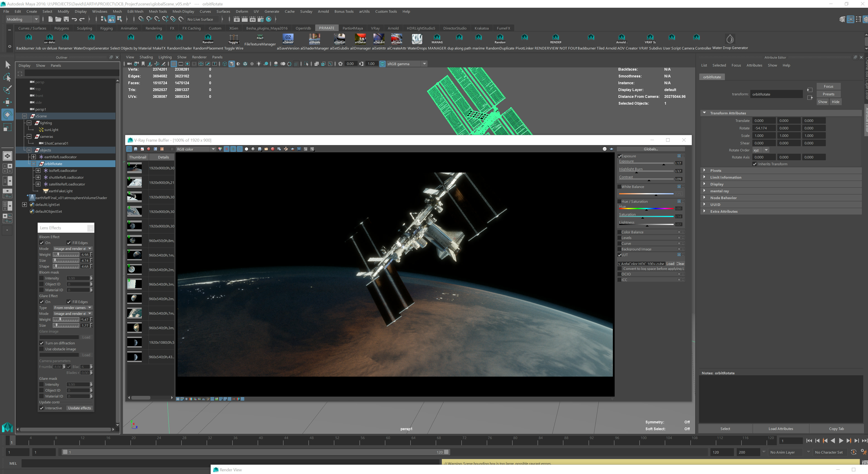Set image A in frame buffer history
868x474 pixels.
tap(155, 149)
